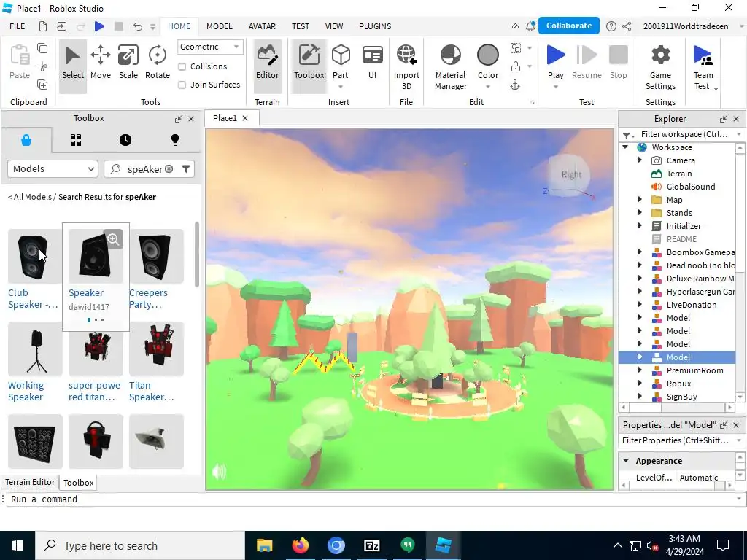This screenshot has height=560, width=747.
Task: Expand the Camera tree node
Action: [x=640, y=160]
